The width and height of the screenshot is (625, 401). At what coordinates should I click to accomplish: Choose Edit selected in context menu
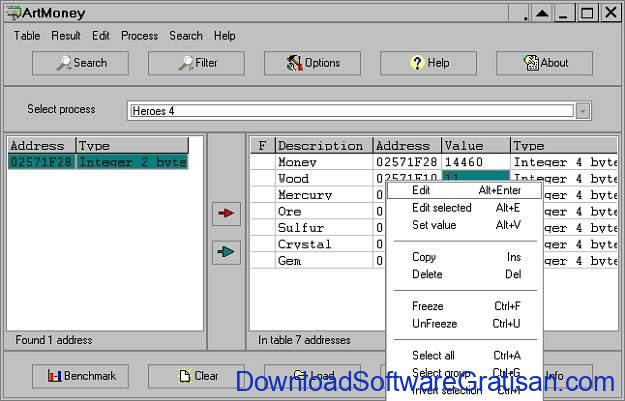[x=465, y=208]
